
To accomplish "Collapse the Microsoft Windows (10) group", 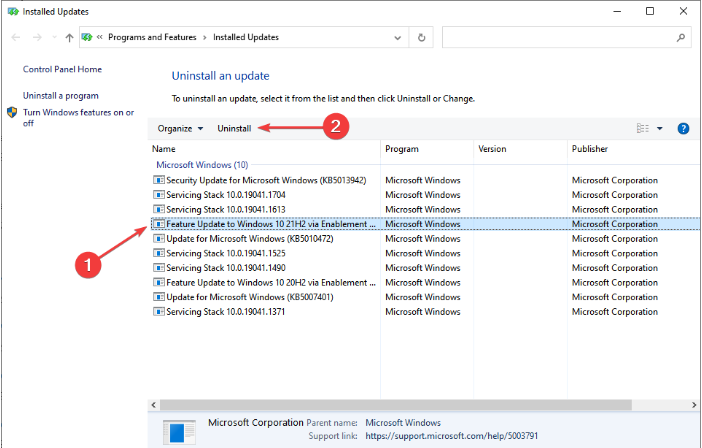I will [x=202, y=165].
